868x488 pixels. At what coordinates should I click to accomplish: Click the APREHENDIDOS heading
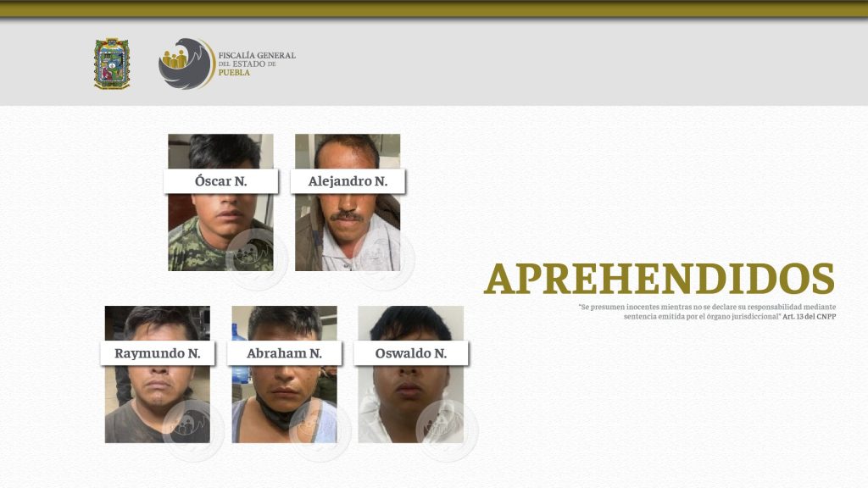coord(659,280)
